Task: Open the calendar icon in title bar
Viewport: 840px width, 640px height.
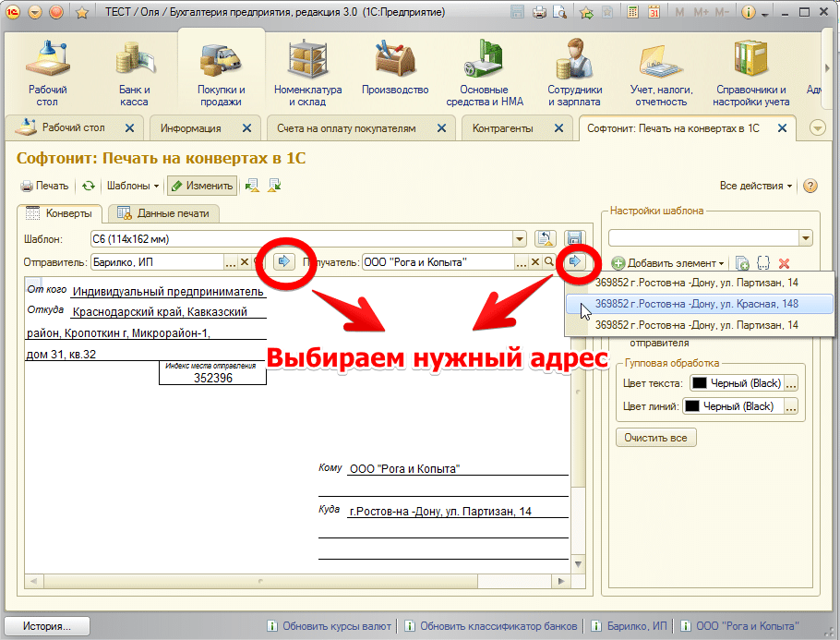Action: [654, 13]
